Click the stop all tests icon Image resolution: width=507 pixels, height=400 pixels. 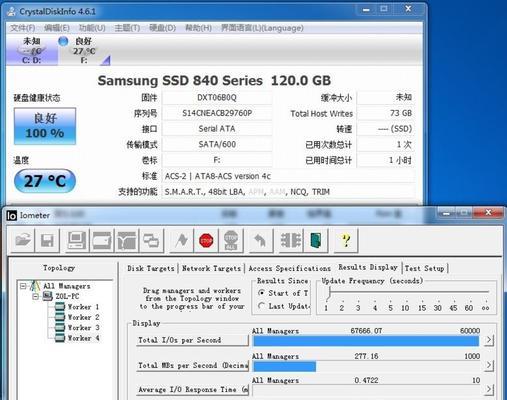pyautogui.click(x=231, y=240)
